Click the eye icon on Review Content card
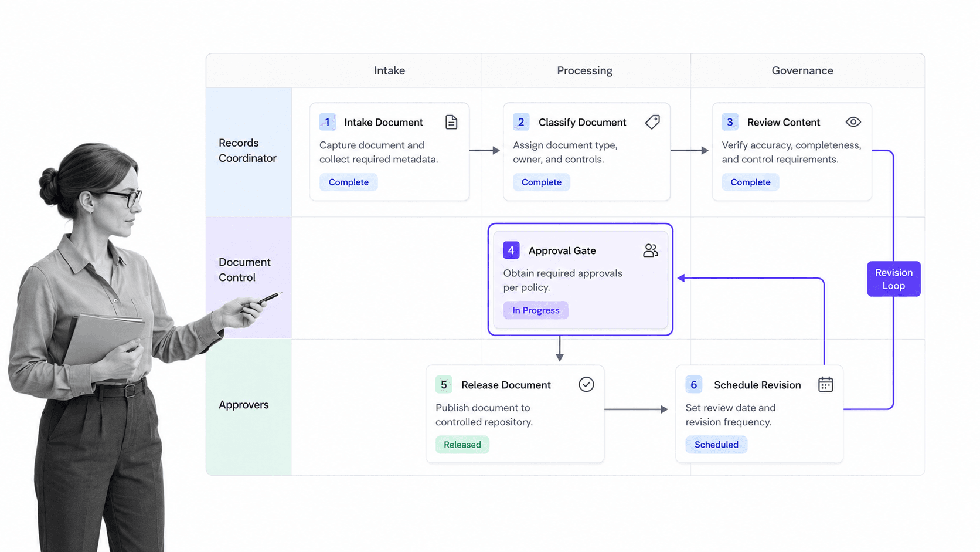 (x=853, y=122)
